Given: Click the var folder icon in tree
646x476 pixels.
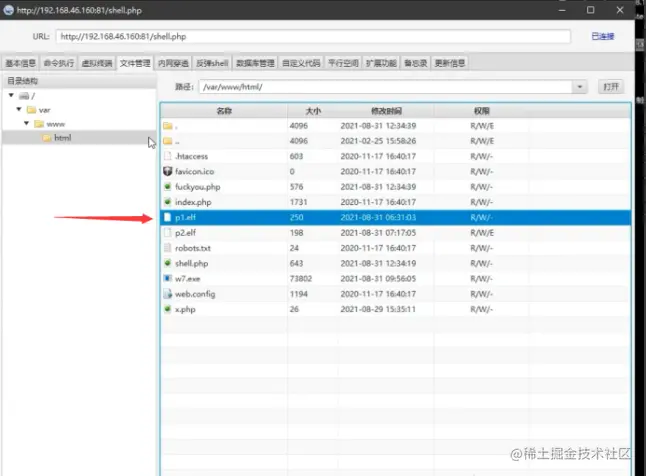Looking at the screenshot, I should (x=31, y=110).
